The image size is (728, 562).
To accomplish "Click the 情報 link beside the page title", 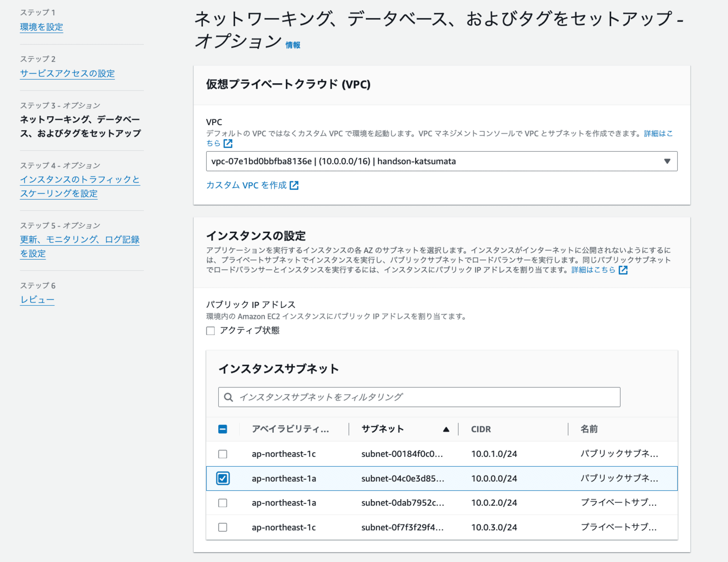I will (x=293, y=45).
